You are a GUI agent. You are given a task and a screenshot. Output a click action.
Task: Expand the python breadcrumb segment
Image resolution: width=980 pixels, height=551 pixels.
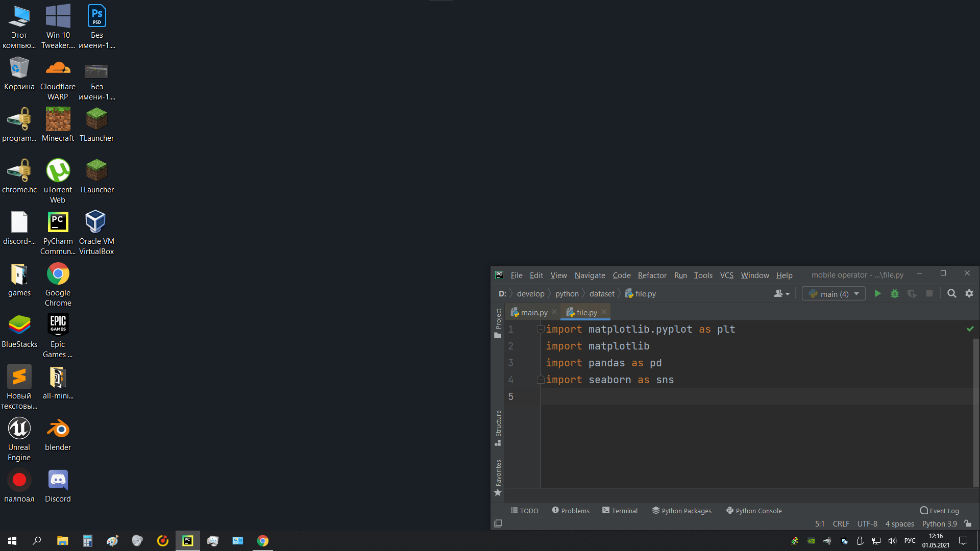567,293
